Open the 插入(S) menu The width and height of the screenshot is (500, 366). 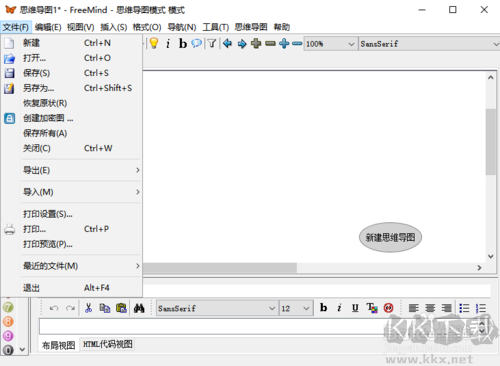[x=114, y=27]
